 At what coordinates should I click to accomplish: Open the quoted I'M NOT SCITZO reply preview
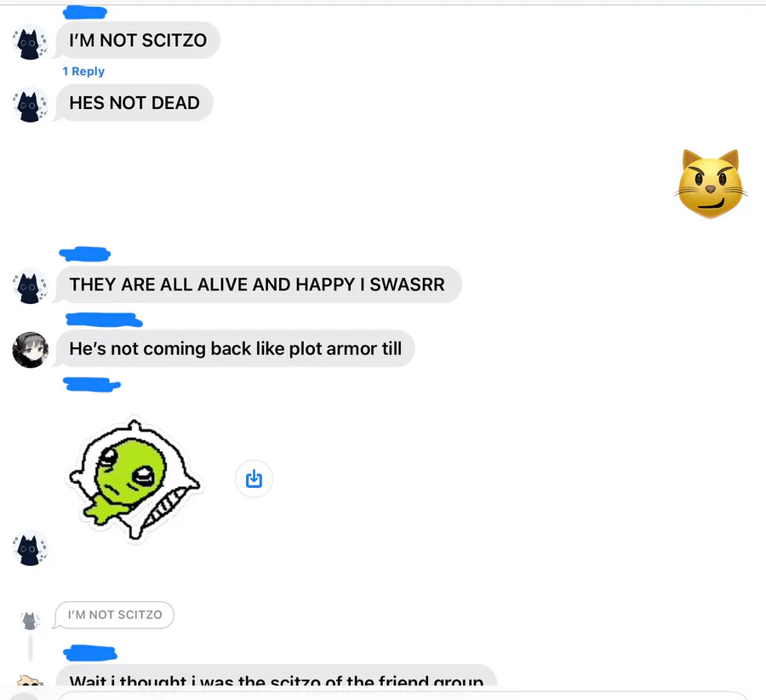point(115,615)
